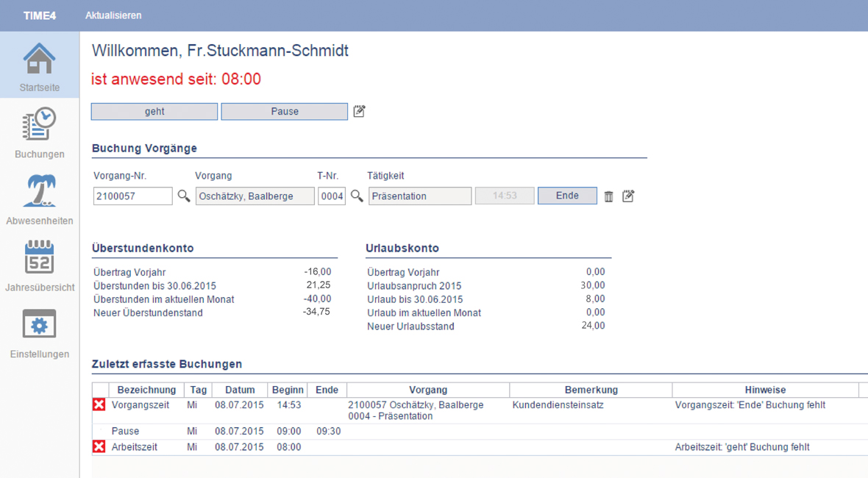Open the Startseite home icon
This screenshot has width=868, height=478.
39,60
